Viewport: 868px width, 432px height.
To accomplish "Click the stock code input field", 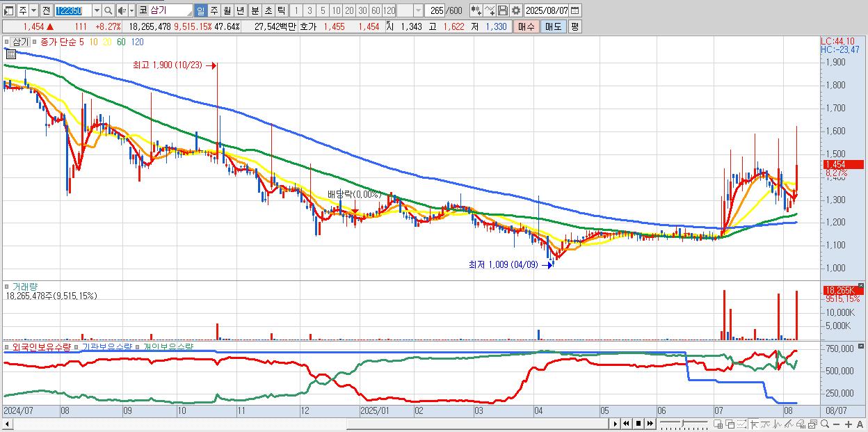I will [73, 10].
